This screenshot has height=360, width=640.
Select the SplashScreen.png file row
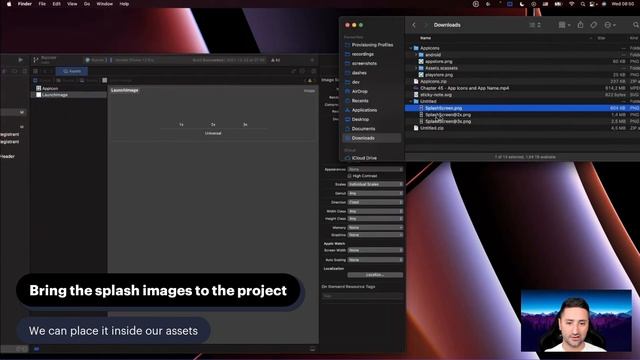pos(522,108)
